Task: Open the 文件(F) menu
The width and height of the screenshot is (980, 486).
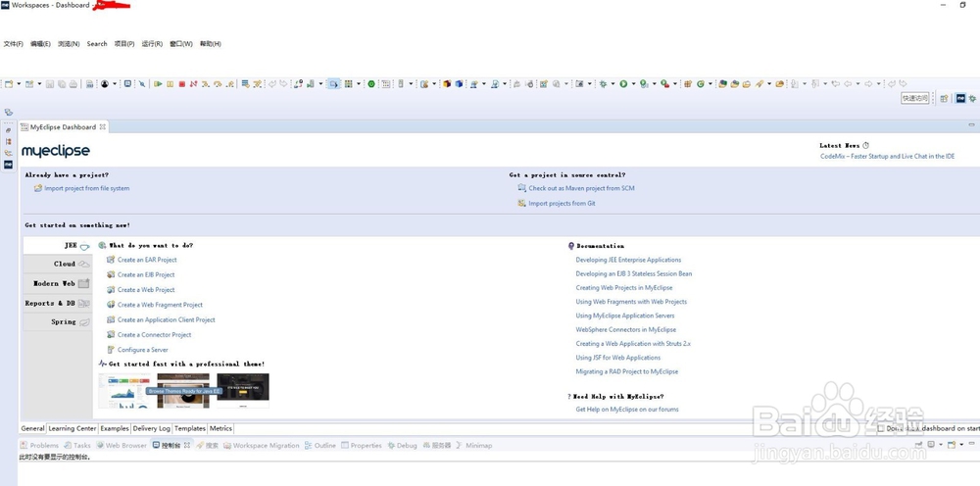Action: point(13,44)
